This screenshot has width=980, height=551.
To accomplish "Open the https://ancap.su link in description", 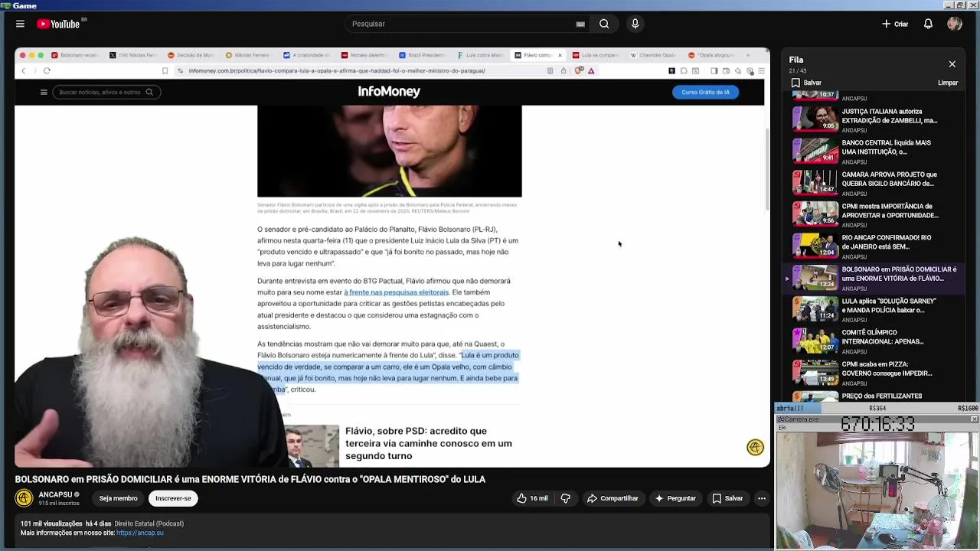I will click(x=139, y=533).
